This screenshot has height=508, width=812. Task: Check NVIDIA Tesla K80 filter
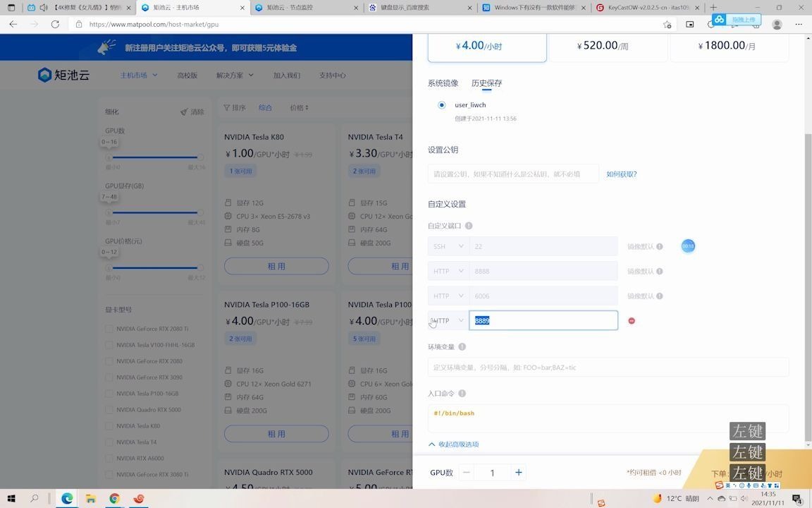(109, 426)
